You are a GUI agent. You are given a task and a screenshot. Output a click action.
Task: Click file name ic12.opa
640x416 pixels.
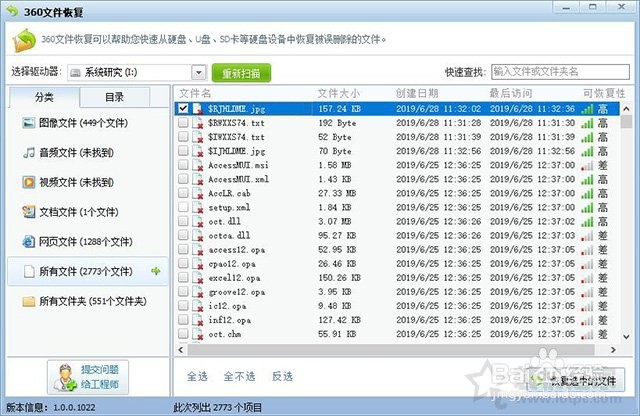(x=227, y=306)
